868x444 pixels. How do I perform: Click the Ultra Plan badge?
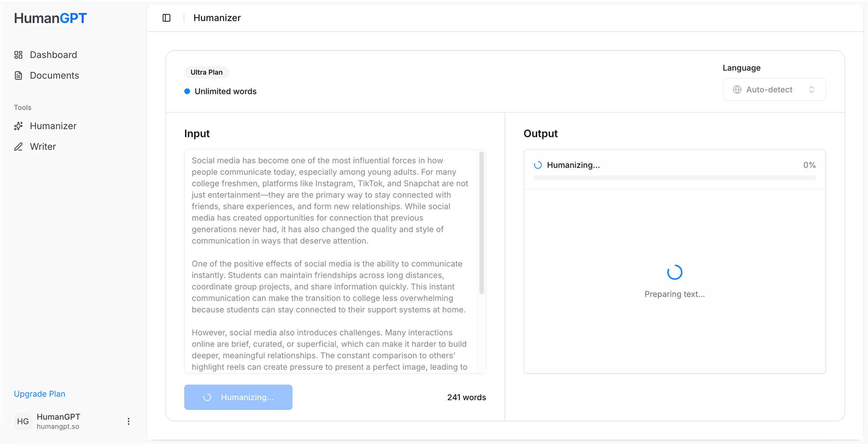pos(206,72)
